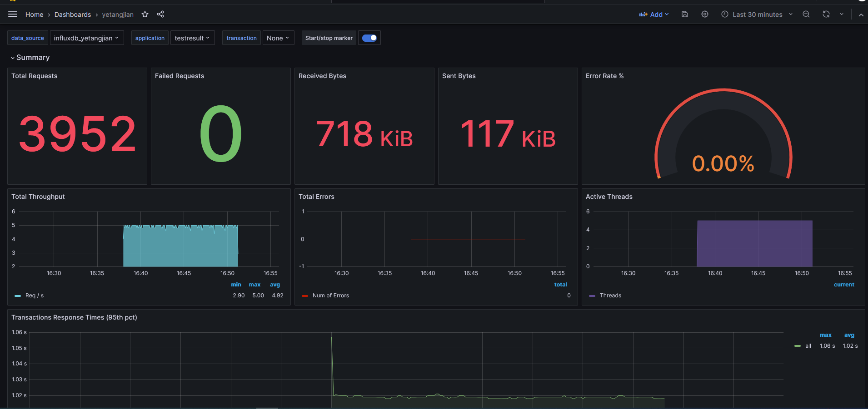Open the transaction None dropdown
Screen dimensions: 868x409
(278, 38)
